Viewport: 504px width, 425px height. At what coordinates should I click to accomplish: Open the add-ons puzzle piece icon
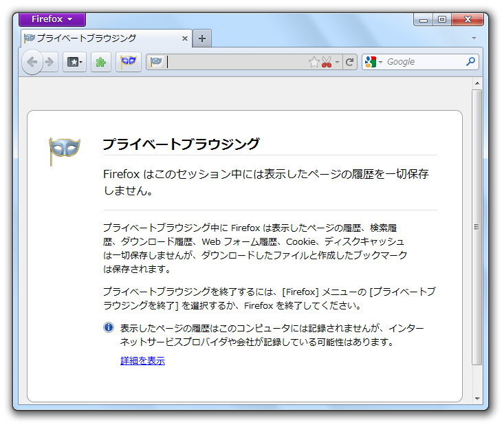click(101, 62)
